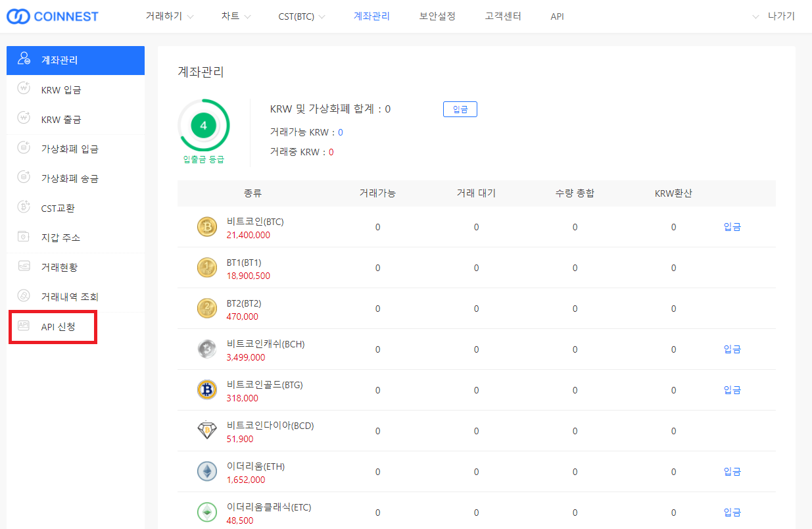Viewport: 812px width, 529px height.
Task: Click the 종류 column header
Action: [x=253, y=193]
